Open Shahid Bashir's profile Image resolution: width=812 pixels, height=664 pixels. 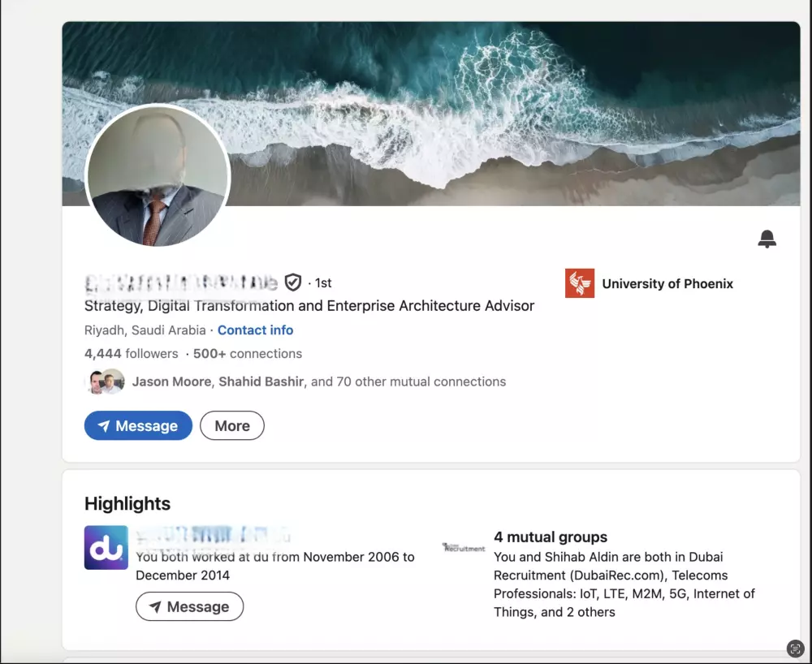(261, 381)
